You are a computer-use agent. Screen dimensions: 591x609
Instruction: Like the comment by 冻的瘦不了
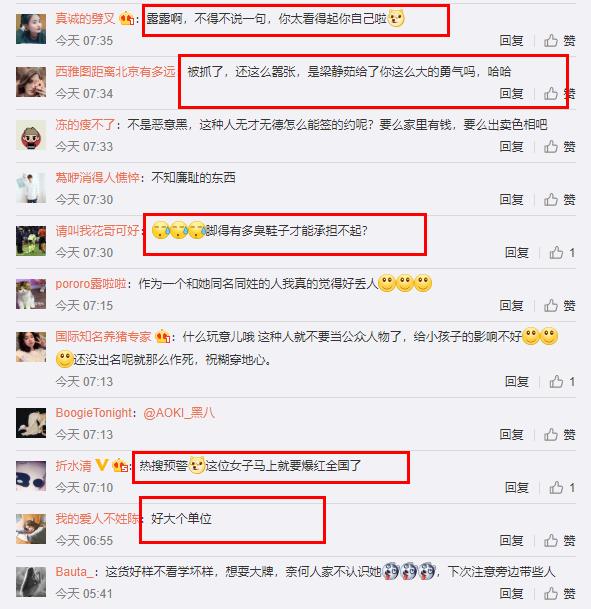click(x=559, y=146)
